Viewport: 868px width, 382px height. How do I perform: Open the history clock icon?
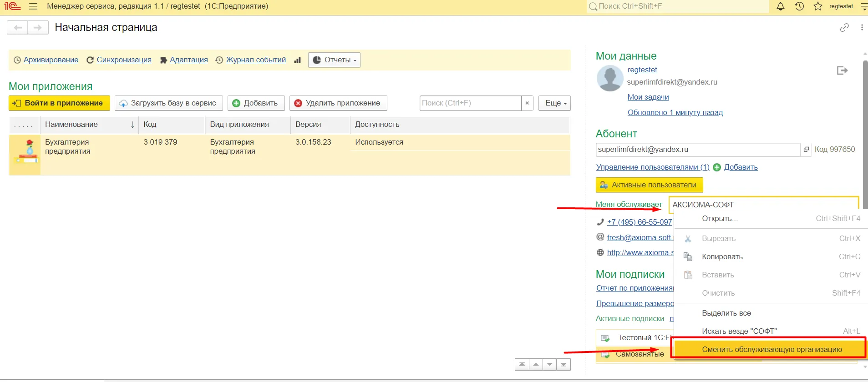pos(799,6)
